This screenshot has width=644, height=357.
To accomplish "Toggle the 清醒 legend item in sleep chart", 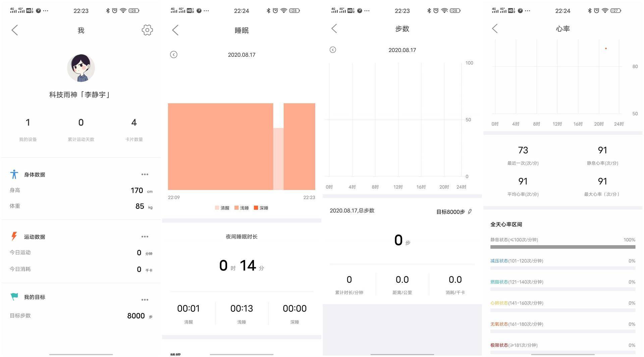I will click(x=222, y=208).
